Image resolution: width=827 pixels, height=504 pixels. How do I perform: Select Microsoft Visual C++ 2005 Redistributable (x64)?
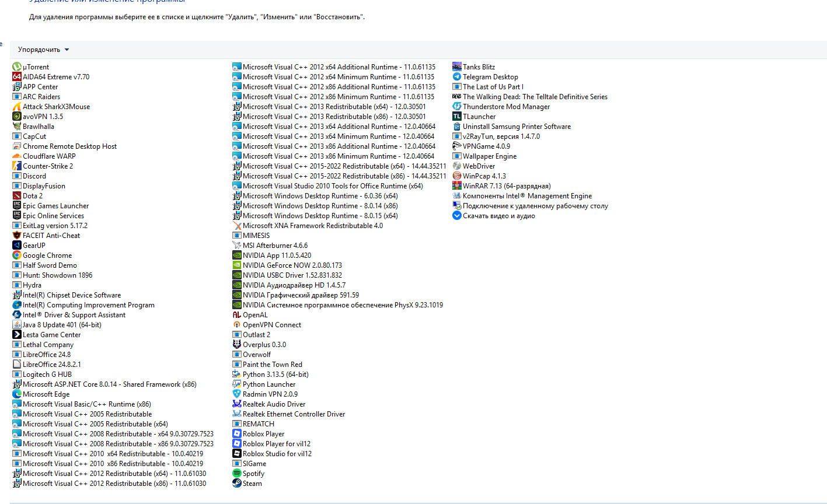pyautogui.click(x=90, y=424)
